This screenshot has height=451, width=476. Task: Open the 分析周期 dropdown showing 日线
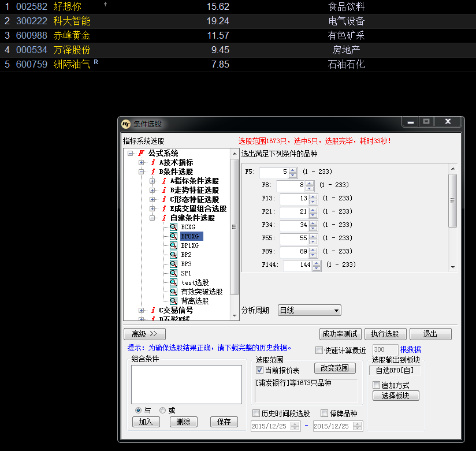[309, 310]
